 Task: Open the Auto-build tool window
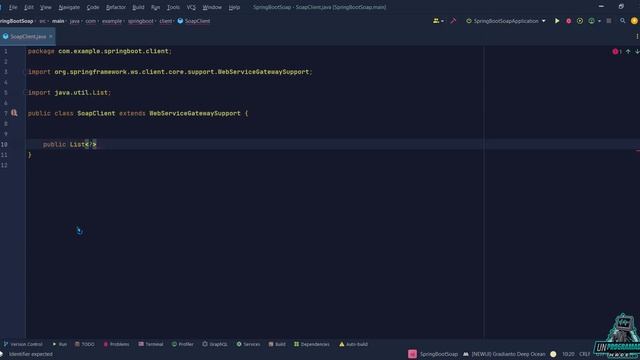[353, 344]
